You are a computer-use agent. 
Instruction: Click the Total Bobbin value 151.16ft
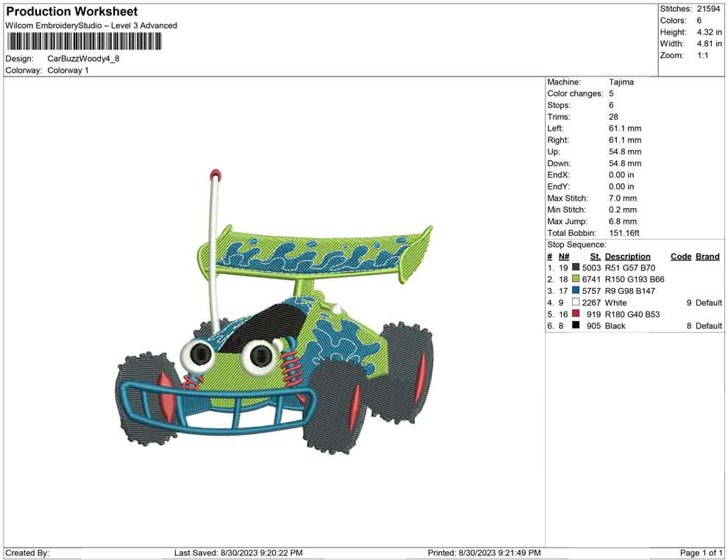coord(624,233)
